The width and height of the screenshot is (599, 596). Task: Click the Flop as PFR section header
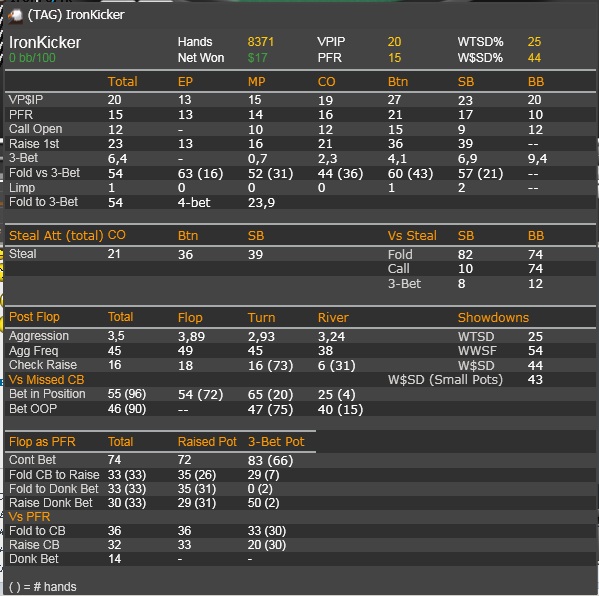click(x=42, y=442)
